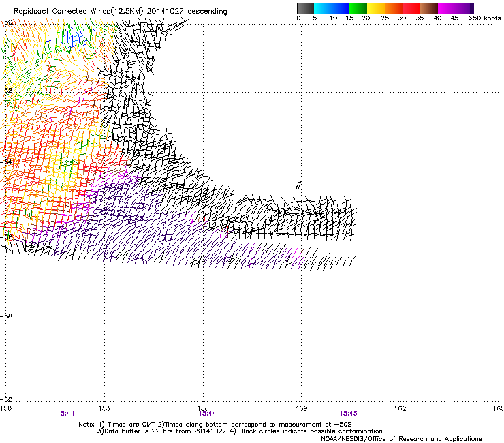Click the NOAA/NESDIS credit text

401,439
